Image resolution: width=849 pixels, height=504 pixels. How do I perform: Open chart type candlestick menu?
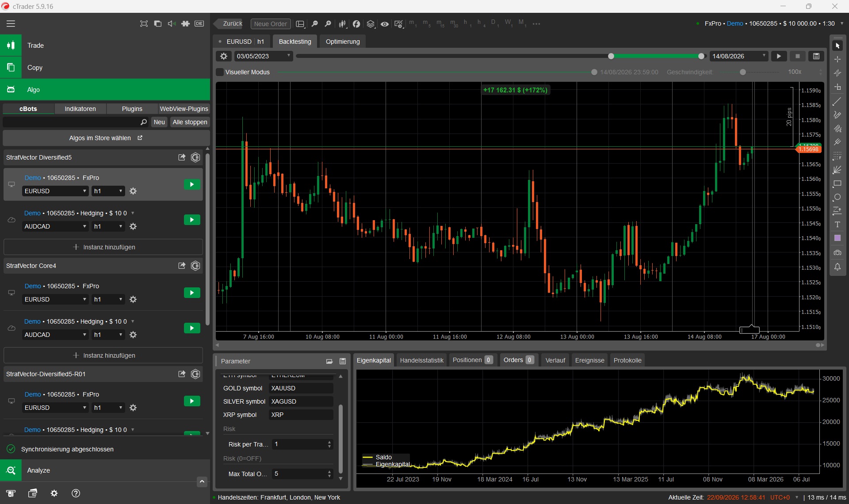342,24
